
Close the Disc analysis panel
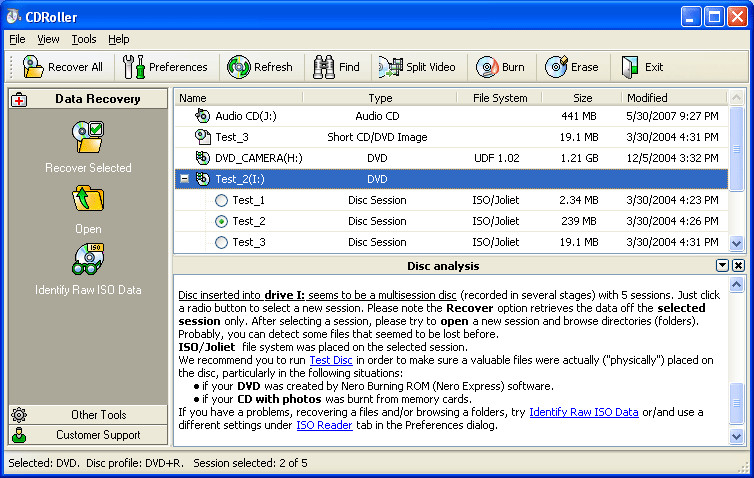point(738,265)
